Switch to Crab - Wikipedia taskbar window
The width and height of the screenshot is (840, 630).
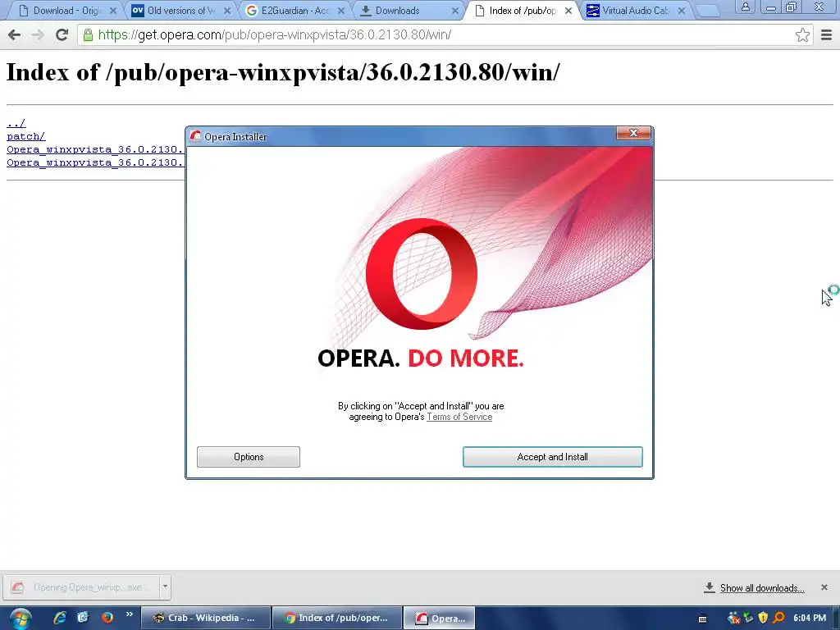[x=206, y=619]
